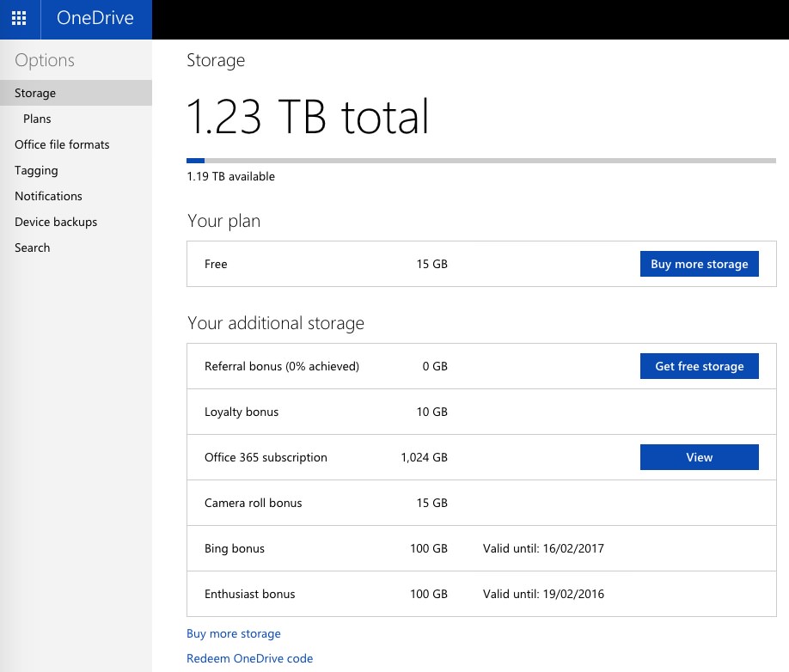The height and width of the screenshot is (672, 789).
Task: Select Search in Options sidebar
Action: point(32,247)
